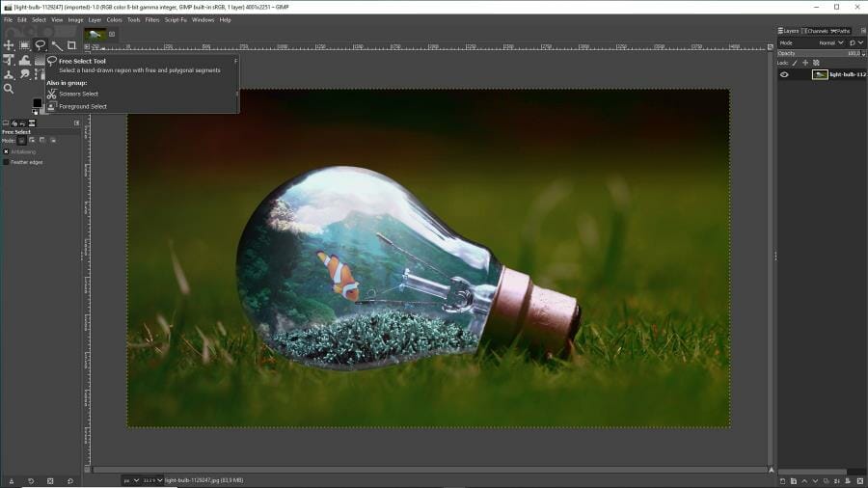Toggle lock pixels brush icon

pos(795,63)
